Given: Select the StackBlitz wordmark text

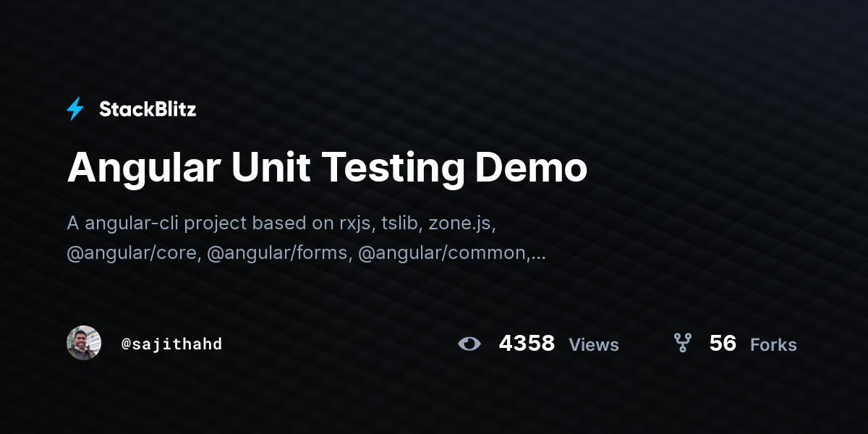Looking at the screenshot, I should [x=148, y=109].
